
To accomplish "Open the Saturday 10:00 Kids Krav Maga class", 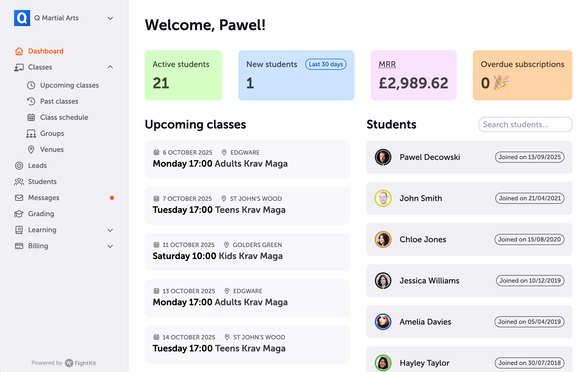I will point(217,256).
